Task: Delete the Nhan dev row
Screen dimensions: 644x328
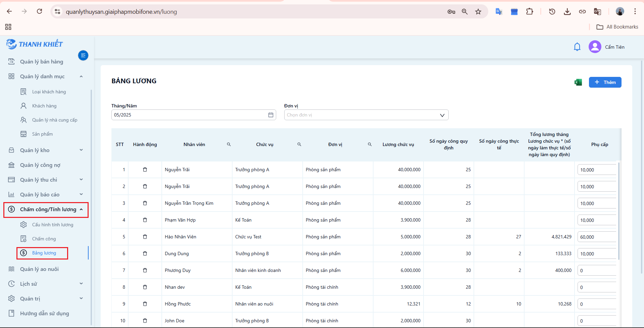Action: [x=145, y=287]
